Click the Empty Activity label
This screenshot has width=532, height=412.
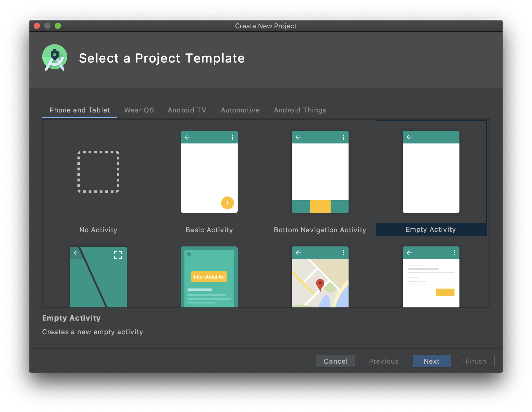coord(431,229)
